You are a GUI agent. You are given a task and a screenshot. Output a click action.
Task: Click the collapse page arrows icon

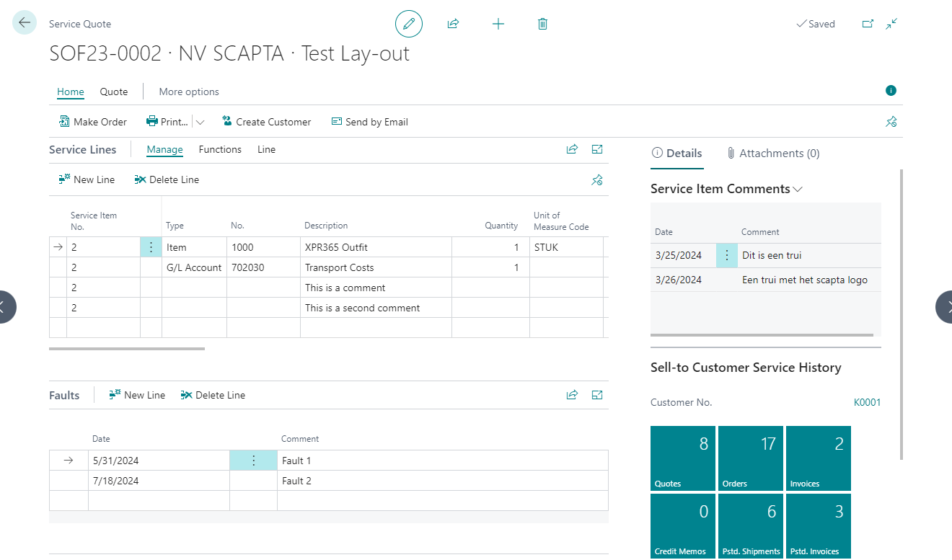(x=891, y=24)
